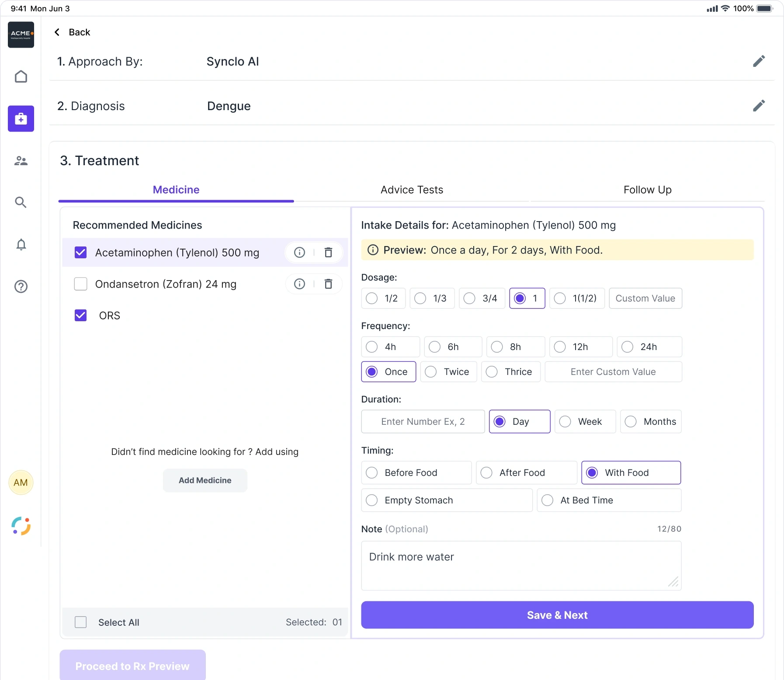
Task: Choose Week as duration unit
Action: click(x=585, y=422)
